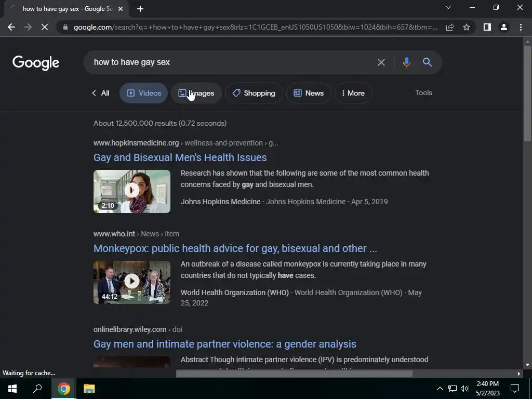The height and width of the screenshot is (399, 532).
Task: Open the clock showing 2:40 PM
Action: tap(487, 389)
